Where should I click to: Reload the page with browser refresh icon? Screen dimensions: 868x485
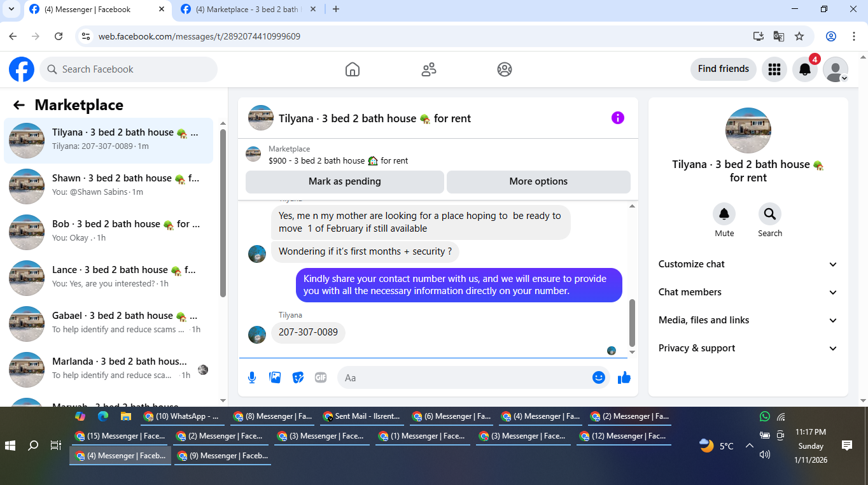click(x=59, y=36)
